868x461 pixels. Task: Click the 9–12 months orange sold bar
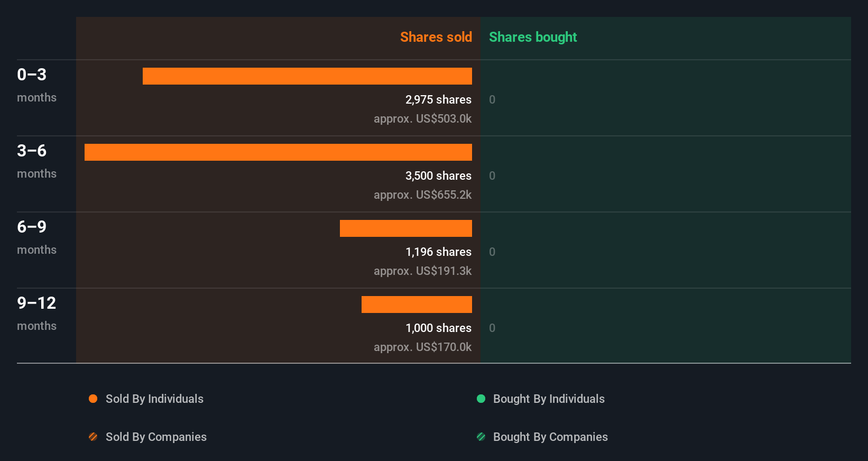tap(417, 305)
